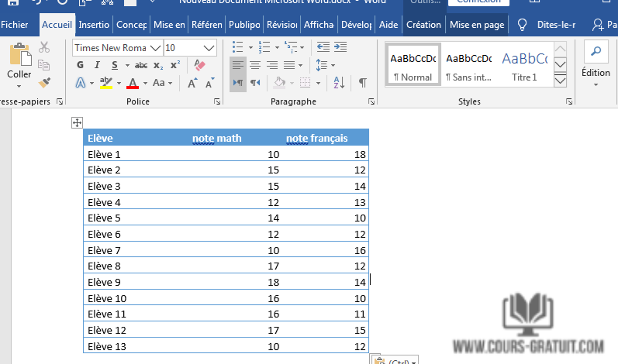
Task: Click the clear formatting eraser icon
Action: point(199,65)
